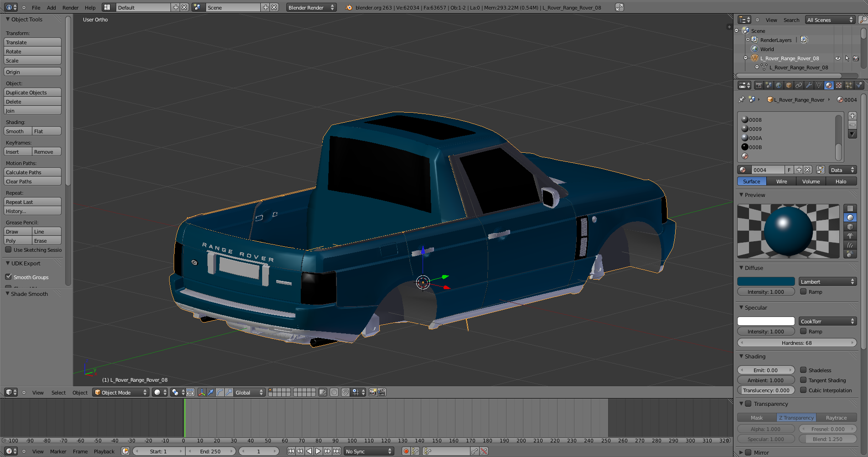The width and height of the screenshot is (868, 457).
Task: Select translate manipulator arrow icon
Action: click(211, 392)
